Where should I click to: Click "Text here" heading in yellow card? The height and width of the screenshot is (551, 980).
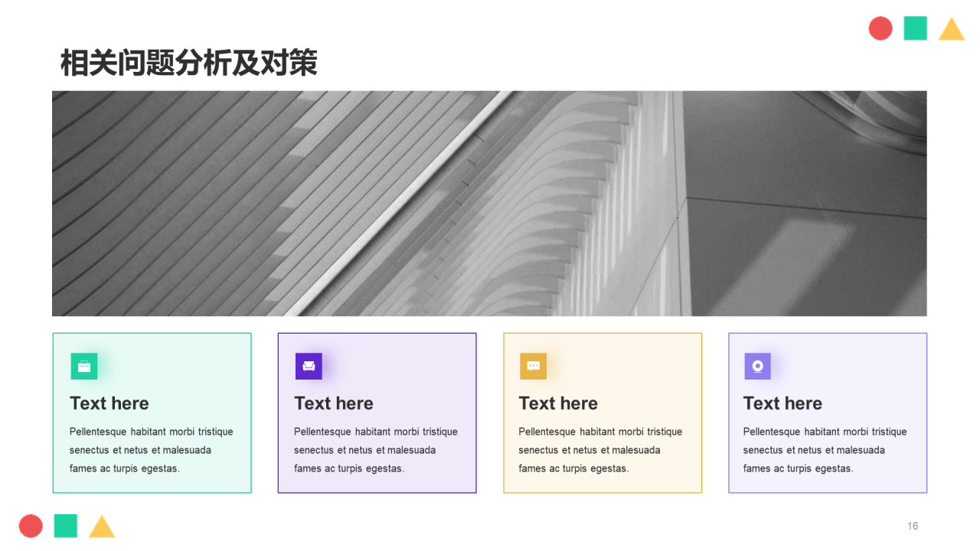point(558,403)
